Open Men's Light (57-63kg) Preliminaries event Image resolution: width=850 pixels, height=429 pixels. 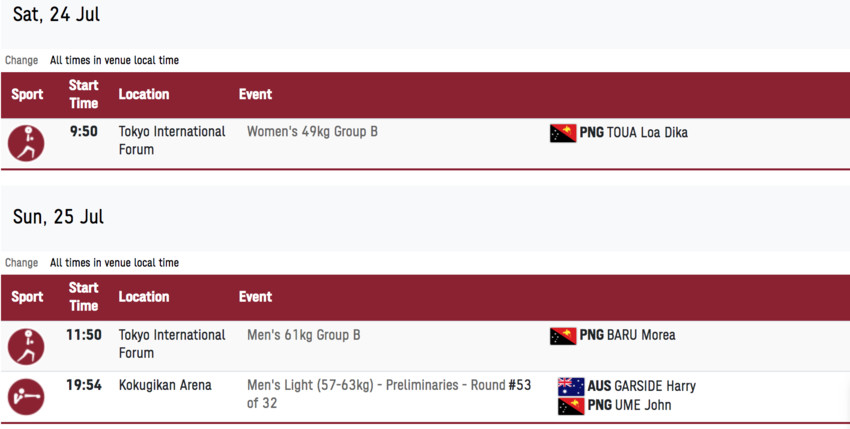click(x=389, y=394)
